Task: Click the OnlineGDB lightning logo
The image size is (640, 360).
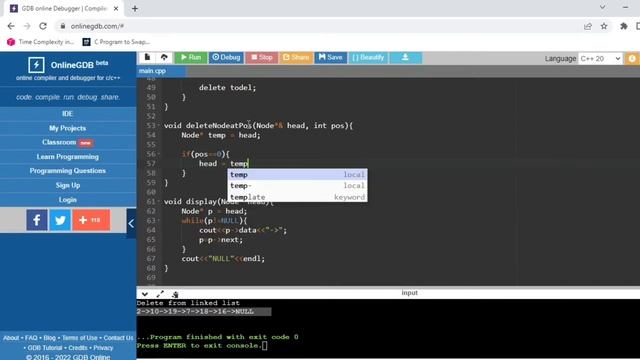Action: [36, 65]
